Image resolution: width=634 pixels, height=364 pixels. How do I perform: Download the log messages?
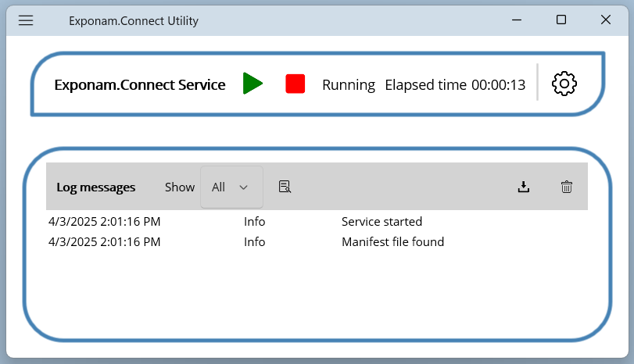point(524,187)
